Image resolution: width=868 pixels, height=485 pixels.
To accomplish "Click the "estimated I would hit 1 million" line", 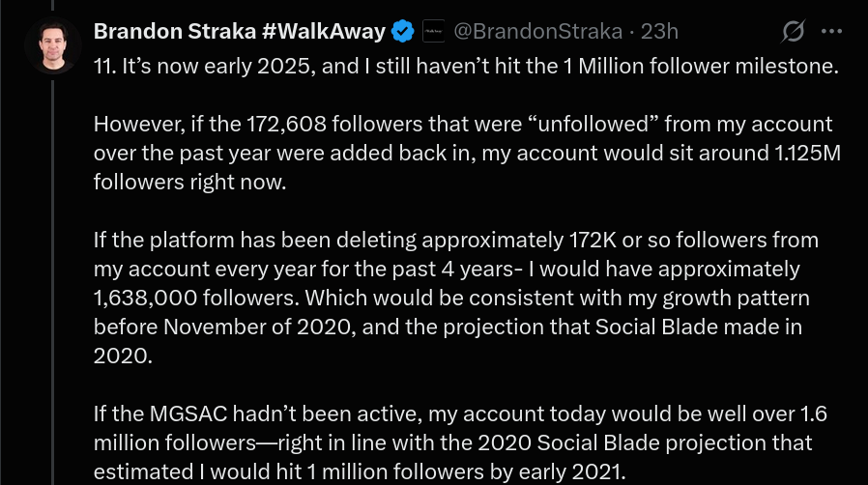I will pos(360,471).
